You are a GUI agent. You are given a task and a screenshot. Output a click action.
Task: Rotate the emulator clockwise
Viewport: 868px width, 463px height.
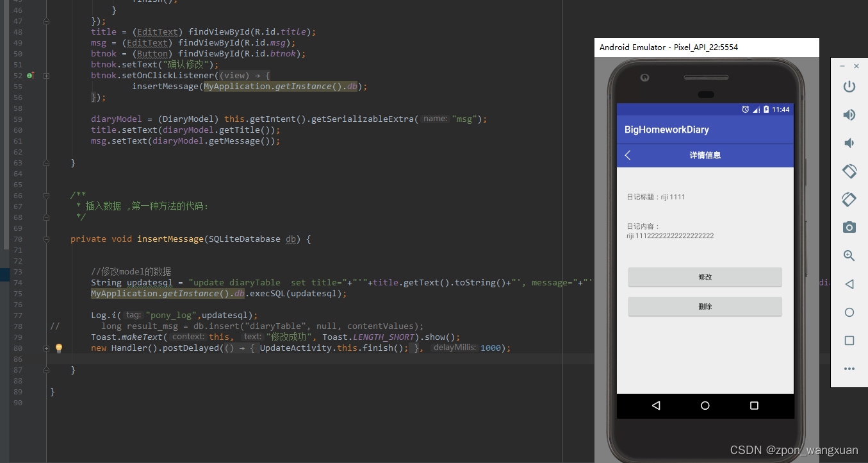tap(849, 199)
